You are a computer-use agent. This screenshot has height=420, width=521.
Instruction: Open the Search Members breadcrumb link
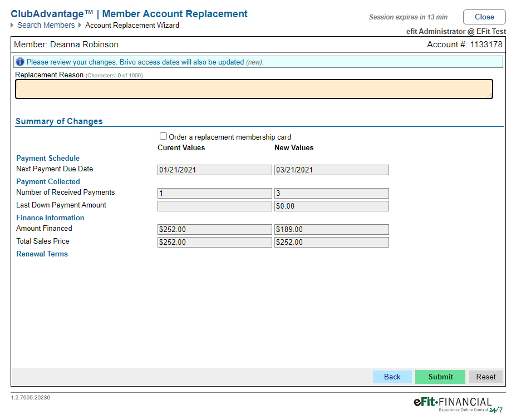pos(46,25)
